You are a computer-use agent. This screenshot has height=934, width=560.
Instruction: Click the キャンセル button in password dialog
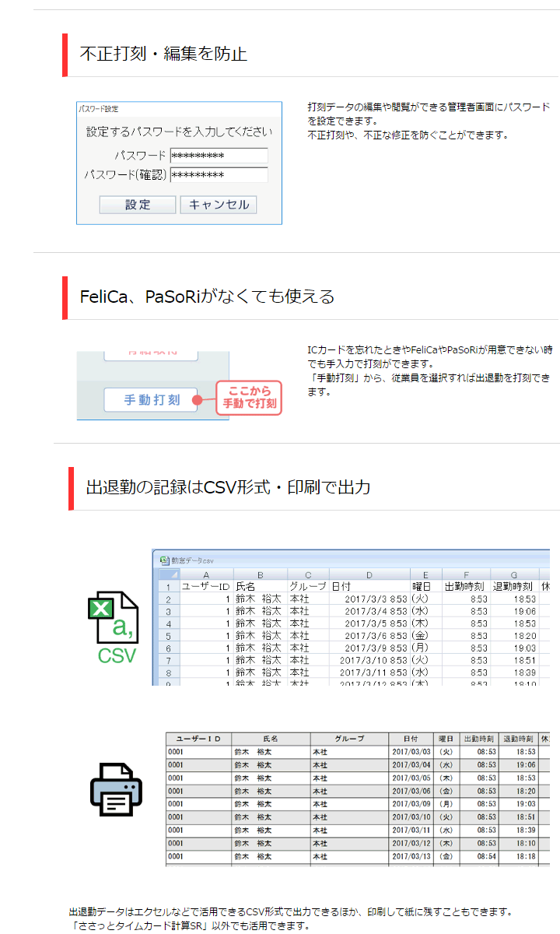pos(219,205)
